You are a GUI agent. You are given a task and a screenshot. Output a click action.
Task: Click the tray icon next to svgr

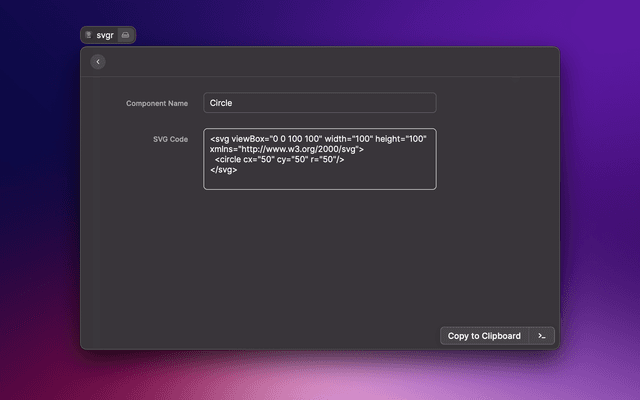125,35
